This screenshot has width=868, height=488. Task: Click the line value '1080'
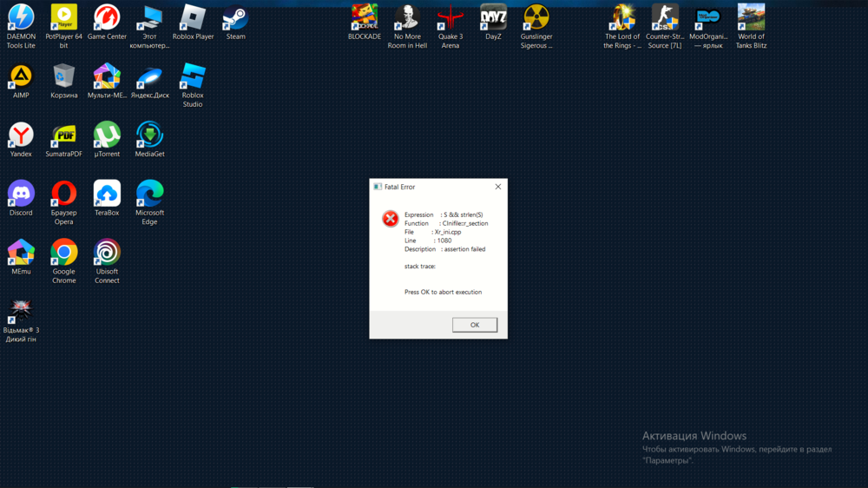444,241
